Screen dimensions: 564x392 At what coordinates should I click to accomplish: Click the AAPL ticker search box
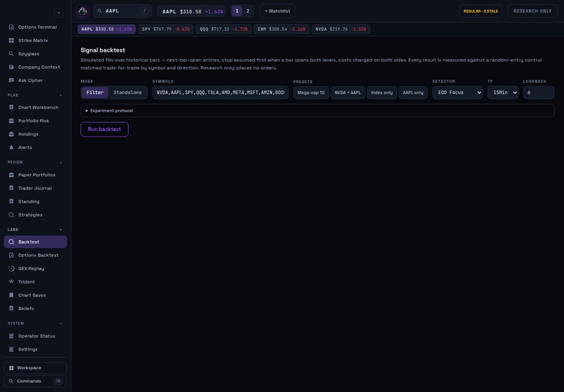[122, 11]
